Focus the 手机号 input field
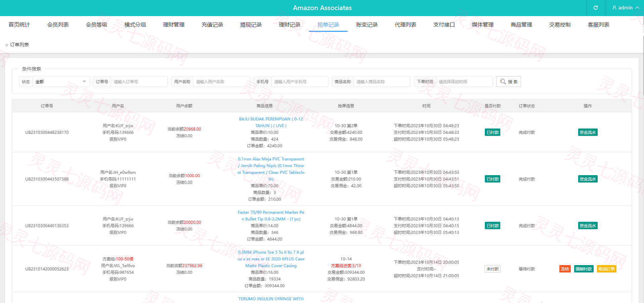 coord(300,82)
